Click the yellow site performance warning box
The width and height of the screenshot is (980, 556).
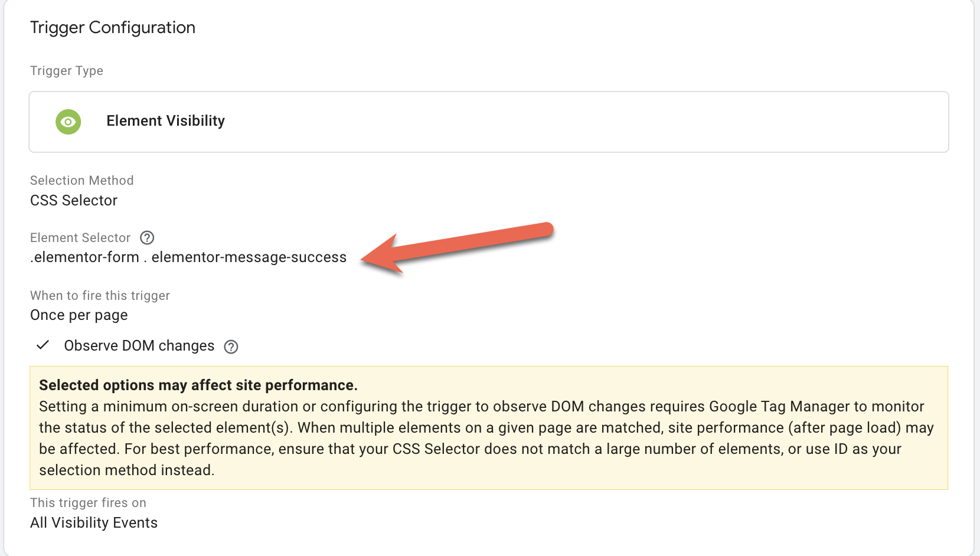[x=489, y=428]
